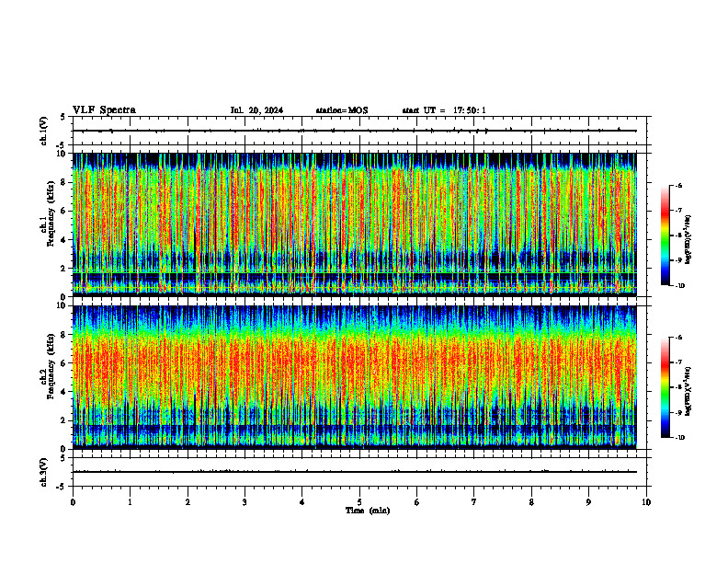The width and height of the screenshot is (728, 563).
Task: Click the "ch.1(V)" axis label
Action: (x=44, y=131)
